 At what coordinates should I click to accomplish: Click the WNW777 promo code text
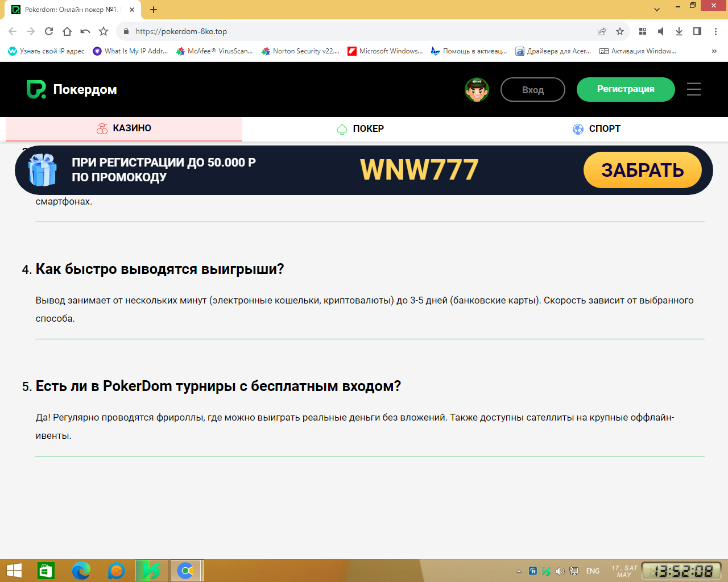pyautogui.click(x=420, y=170)
